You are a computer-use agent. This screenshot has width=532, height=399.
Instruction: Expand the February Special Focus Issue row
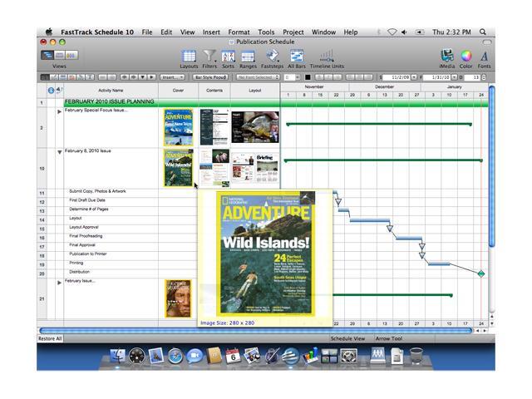click(x=59, y=111)
